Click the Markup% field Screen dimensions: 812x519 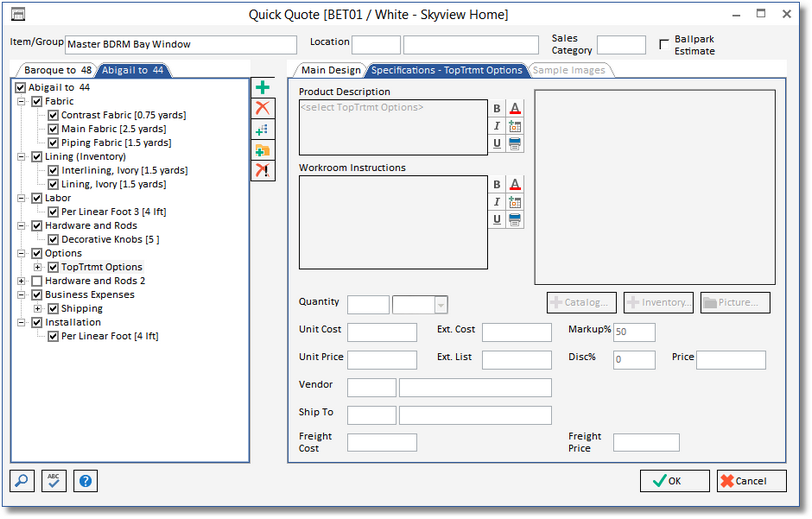click(x=634, y=333)
